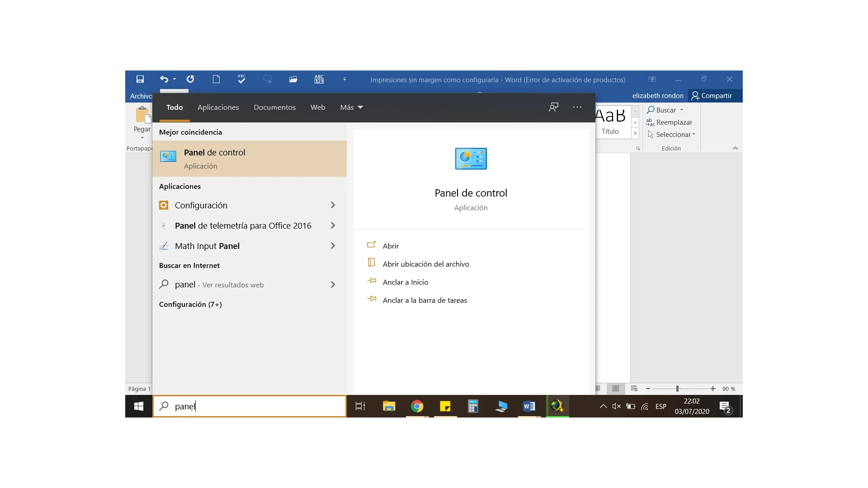
Task: Click the Undo arrow icon
Action: [x=164, y=80]
